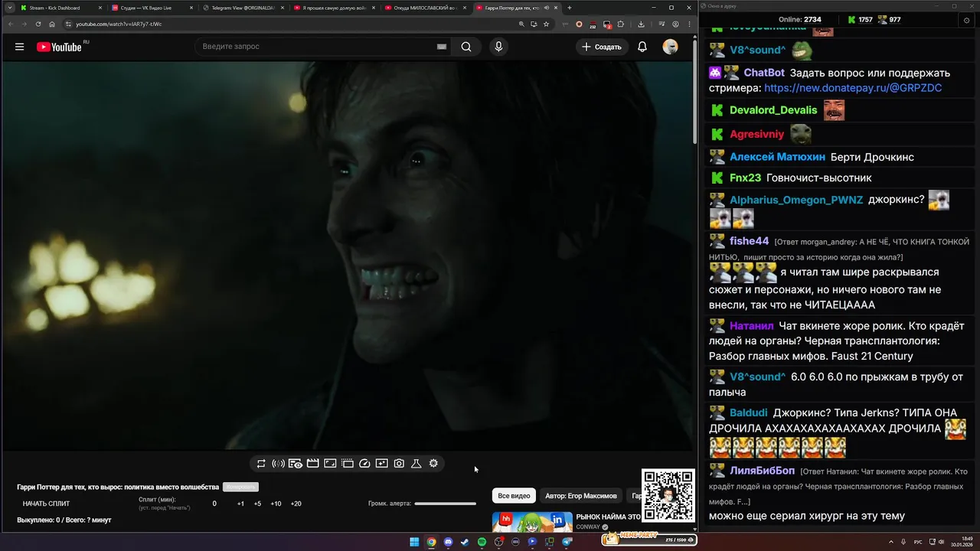Add +1 minute to split
980x551 pixels.
pos(240,504)
